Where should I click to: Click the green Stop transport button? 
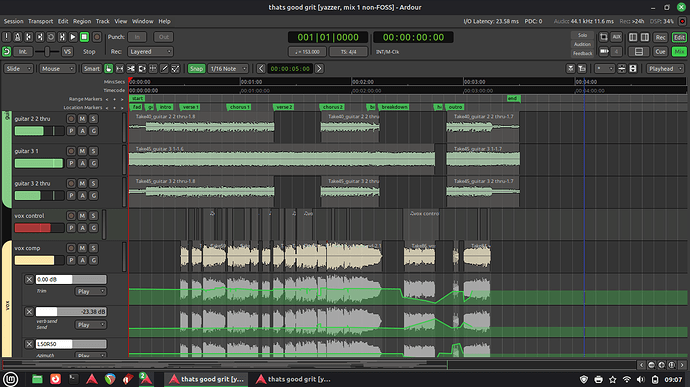(84, 37)
